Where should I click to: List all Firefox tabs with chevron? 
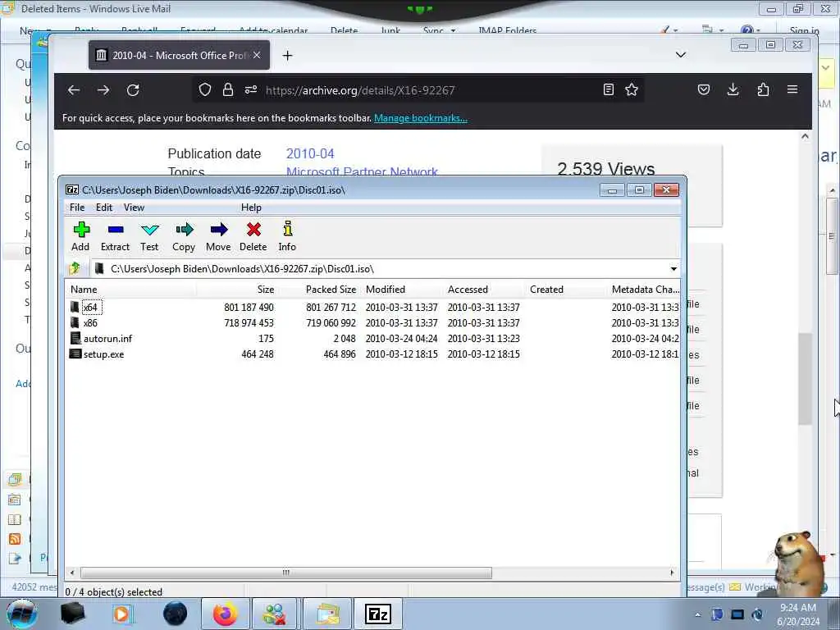(x=681, y=55)
